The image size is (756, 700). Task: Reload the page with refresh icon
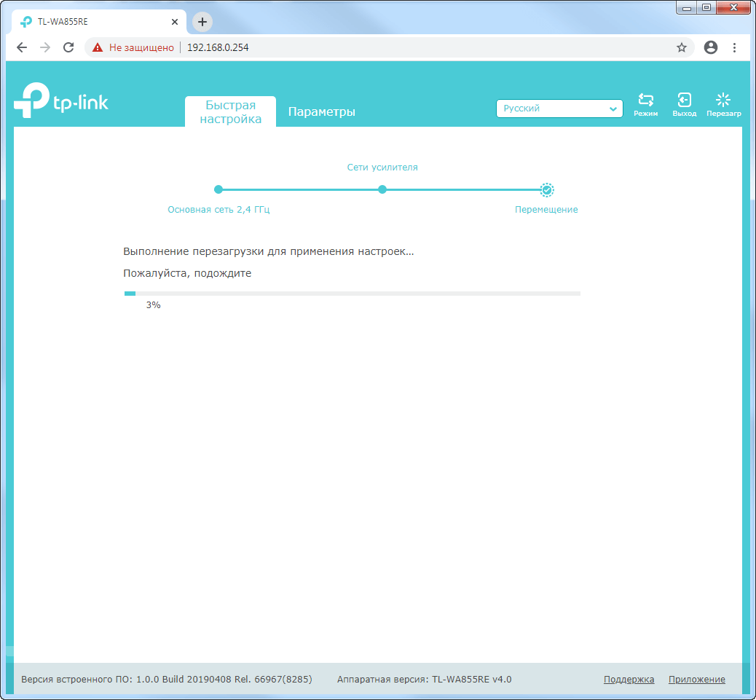(68, 47)
